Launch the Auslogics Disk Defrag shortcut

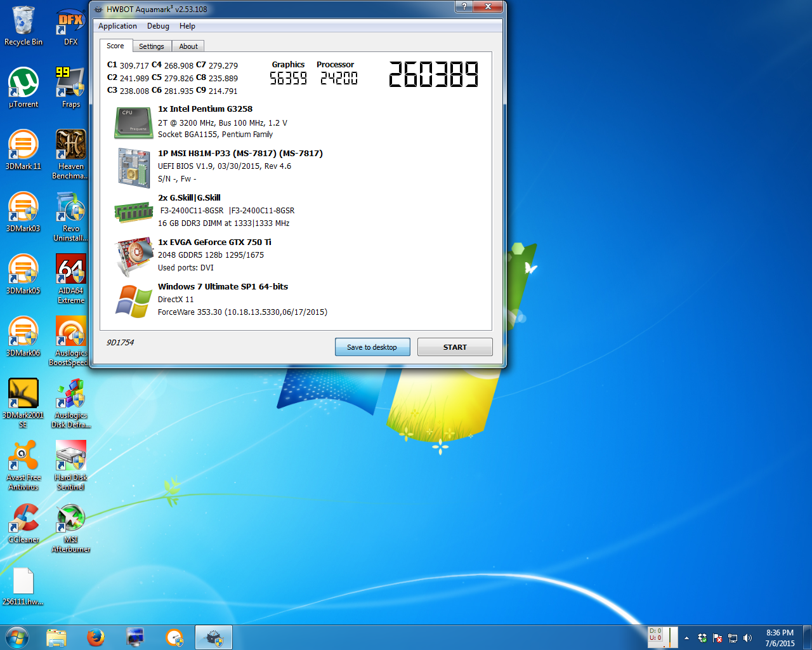click(x=71, y=403)
